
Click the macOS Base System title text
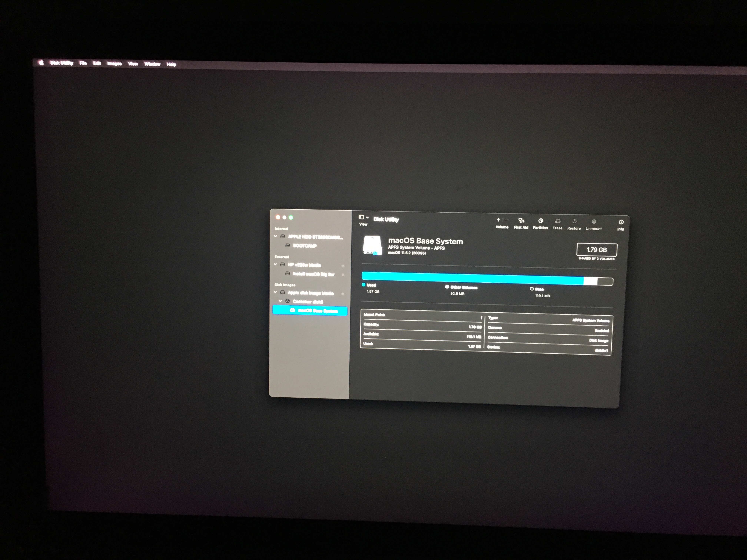pos(426,241)
